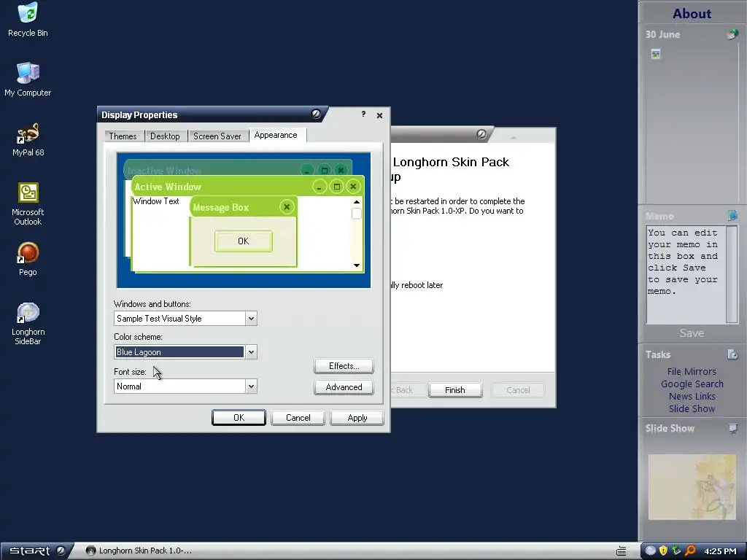Expand the Windows and buttons dropdown
Screen dimensions: 747x560
click(x=251, y=319)
